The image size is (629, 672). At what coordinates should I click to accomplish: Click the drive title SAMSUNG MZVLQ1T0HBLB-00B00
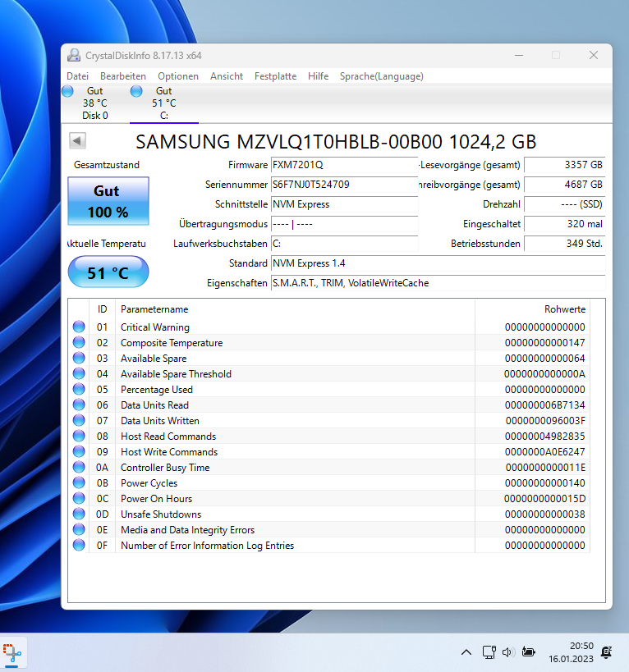336,142
